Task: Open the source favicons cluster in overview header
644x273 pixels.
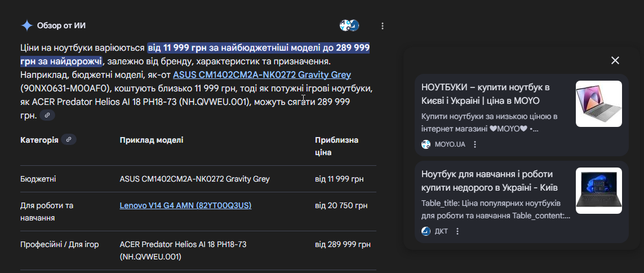Action: (349, 25)
